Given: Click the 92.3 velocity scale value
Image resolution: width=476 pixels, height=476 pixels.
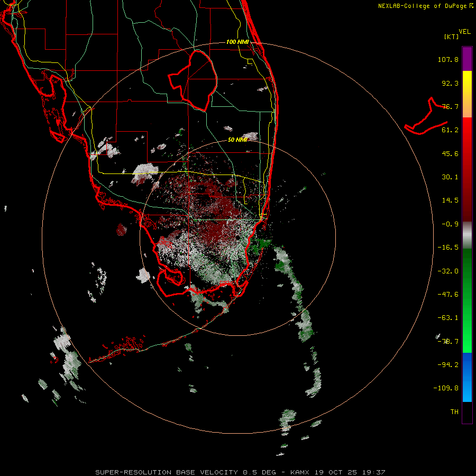Looking at the screenshot, I should pyautogui.click(x=450, y=83).
